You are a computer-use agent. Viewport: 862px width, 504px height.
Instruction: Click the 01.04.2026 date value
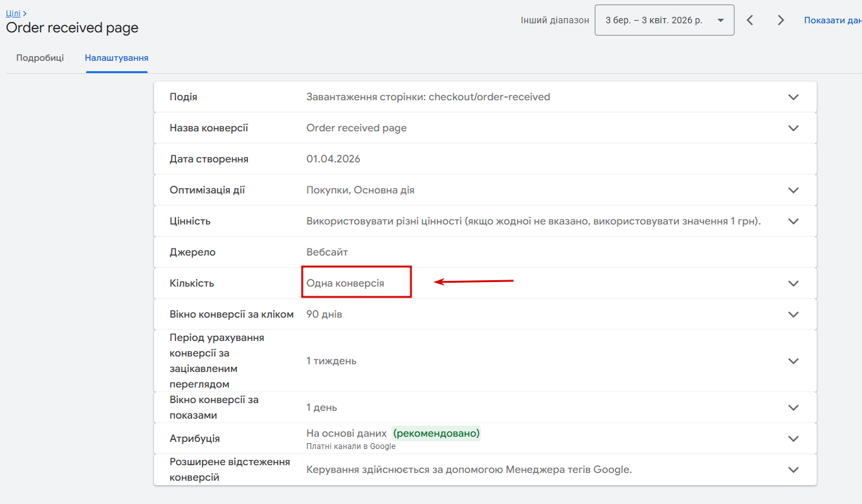[333, 159]
